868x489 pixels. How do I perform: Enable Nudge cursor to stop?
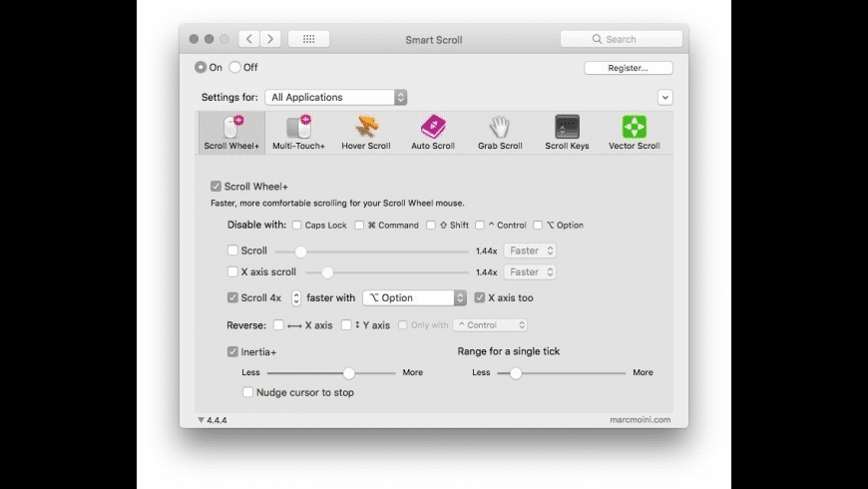(247, 392)
